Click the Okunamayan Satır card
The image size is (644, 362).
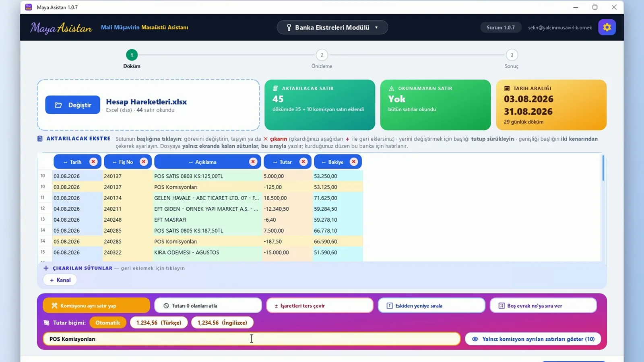436,105
